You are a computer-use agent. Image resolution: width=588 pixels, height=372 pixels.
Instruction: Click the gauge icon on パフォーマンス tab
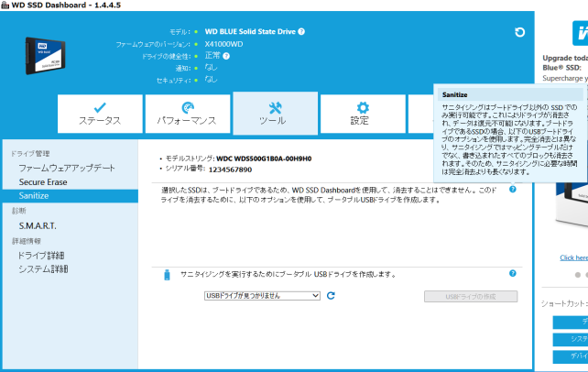(x=188, y=107)
